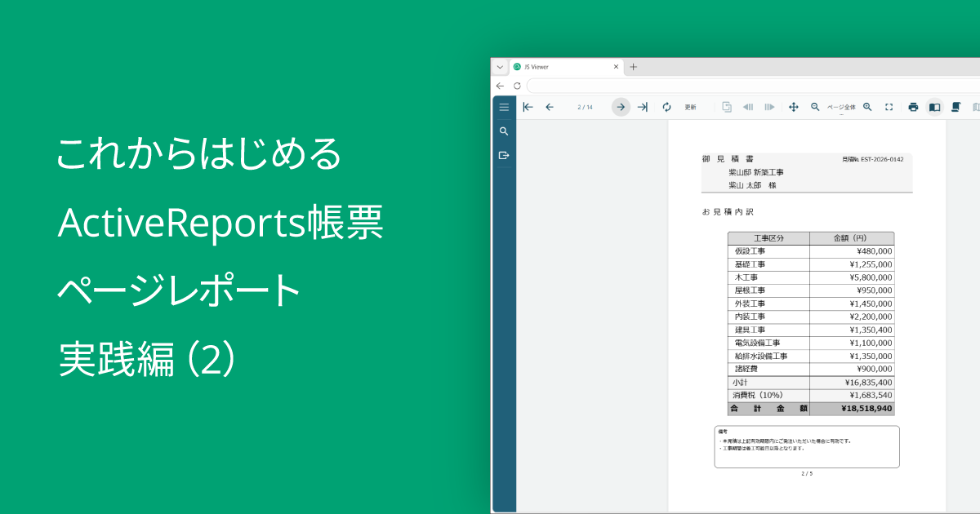Click the 2 / 5 page footer

pos(807,473)
